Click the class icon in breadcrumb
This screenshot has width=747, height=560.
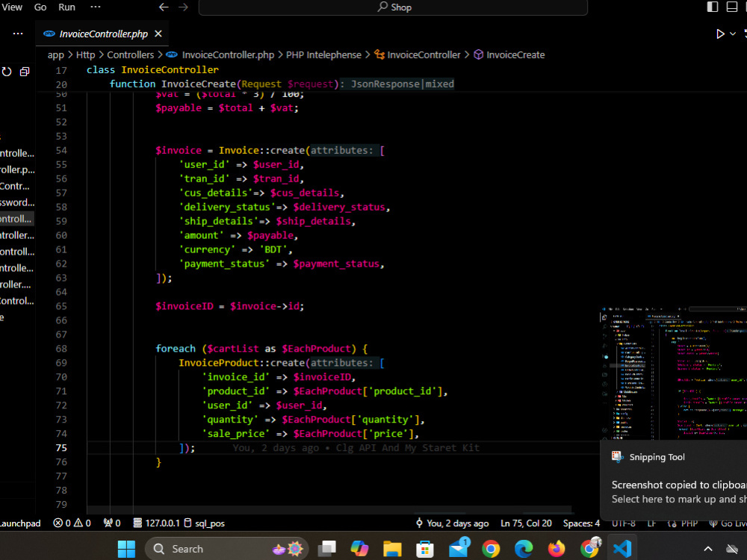click(x=379, y=55)
